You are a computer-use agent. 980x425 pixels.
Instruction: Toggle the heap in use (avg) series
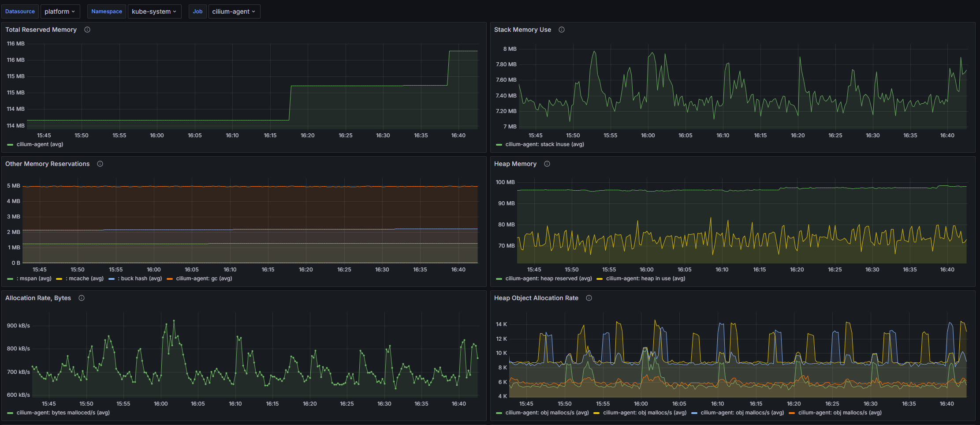click(645, 278)
